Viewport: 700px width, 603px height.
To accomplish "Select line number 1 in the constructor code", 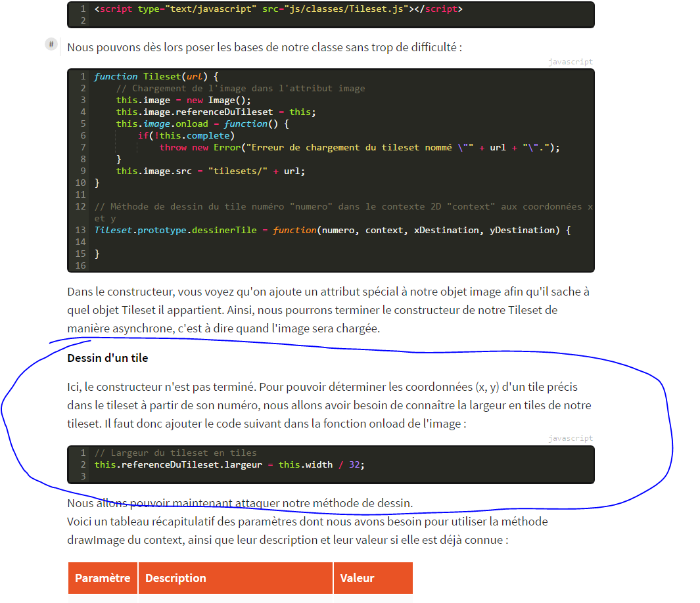I will tap(82, 76).
